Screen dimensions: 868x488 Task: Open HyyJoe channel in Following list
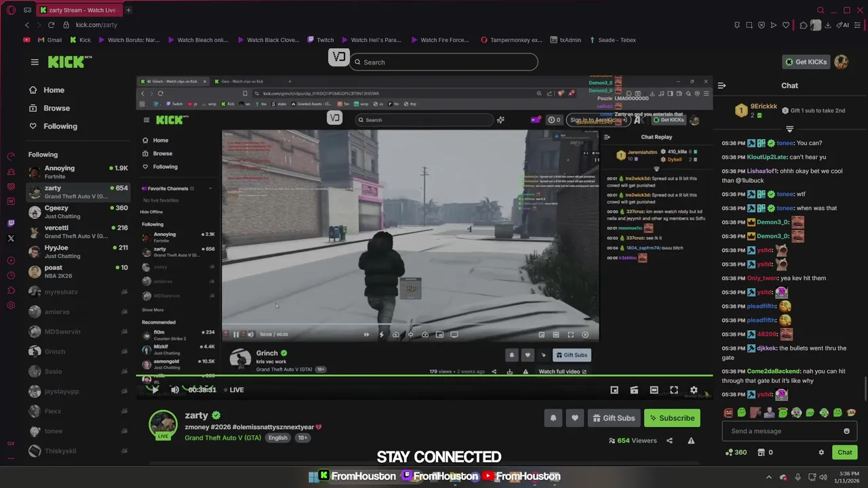78,251
